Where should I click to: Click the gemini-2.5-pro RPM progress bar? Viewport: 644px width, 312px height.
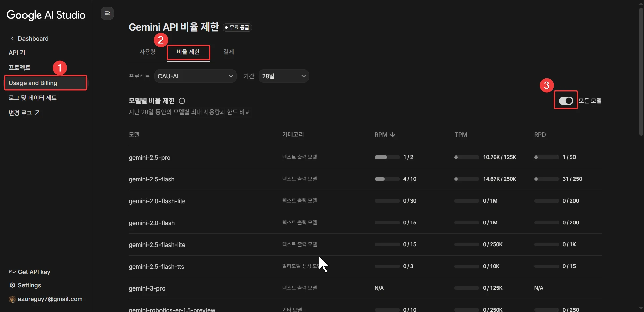387,157
